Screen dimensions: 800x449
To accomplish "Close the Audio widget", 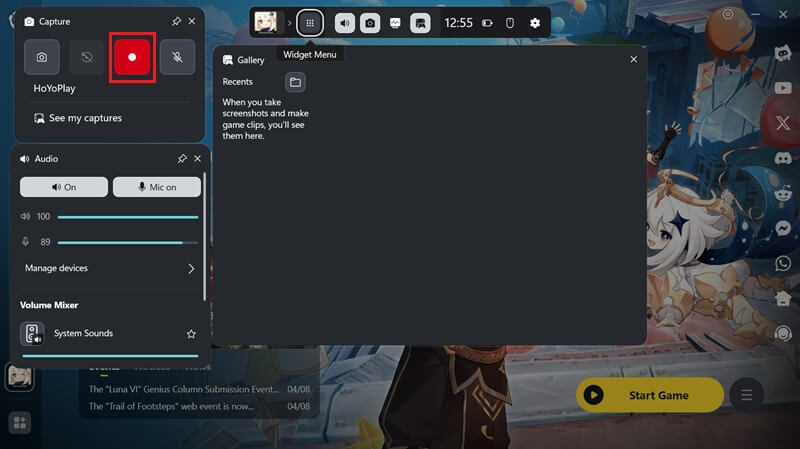I will click(x=197, y=159).
